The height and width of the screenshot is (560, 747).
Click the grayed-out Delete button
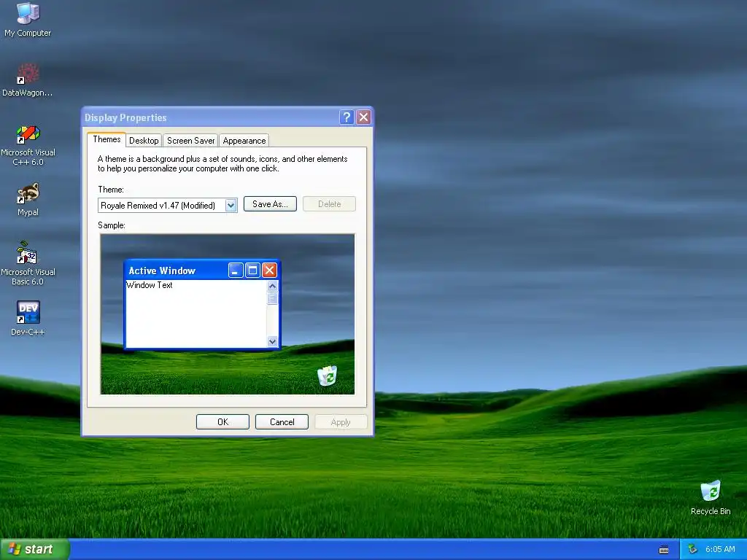pos(329,204)
